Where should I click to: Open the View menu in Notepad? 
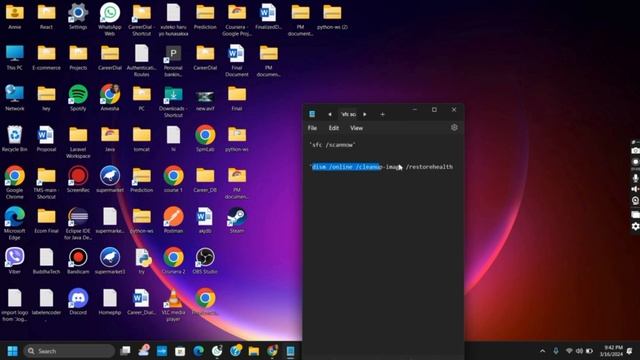(356, 128)
